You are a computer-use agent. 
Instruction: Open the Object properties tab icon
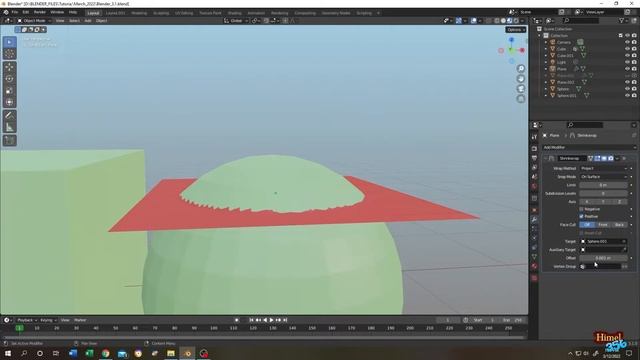point(534,210)
